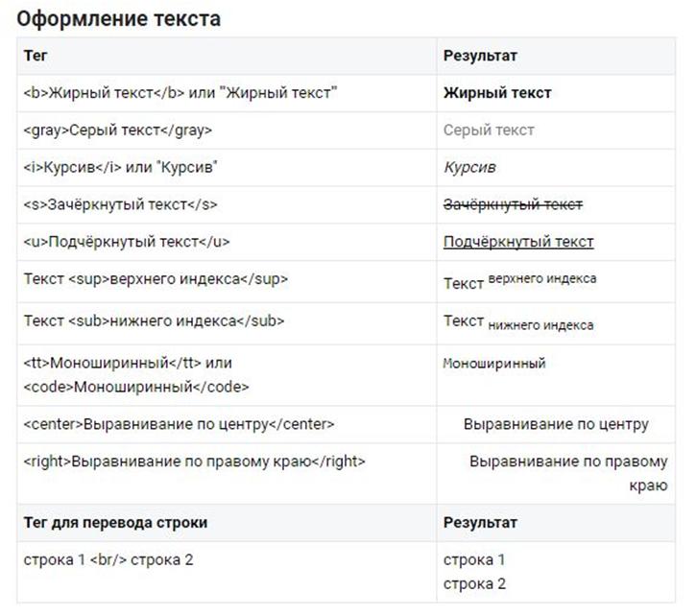This screenshot has width=696, height=616.
Task: Click the 'Оформление текста' heading
Action: click(118, 19)
